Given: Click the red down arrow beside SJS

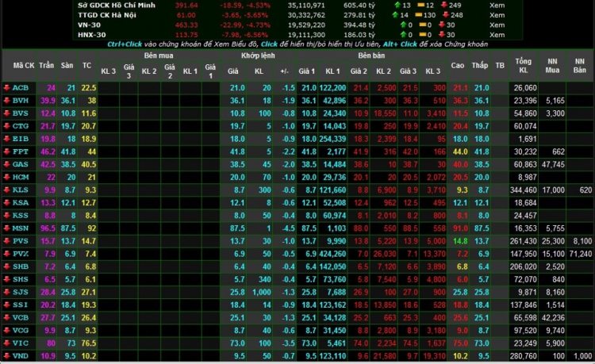Looking at the screenshot, I should point(7,292).
